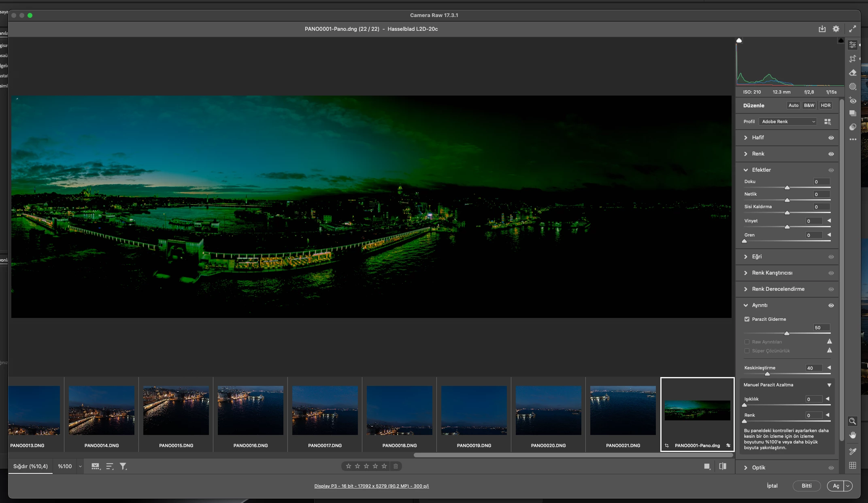Switch to the %100 zoom tab
868x503 pixels.
coord(65,467)
